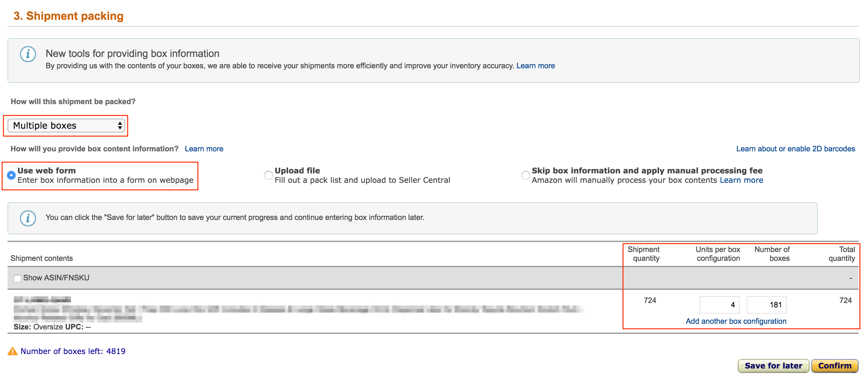Click the warning triangle icon near boxes left

[13, 351]
